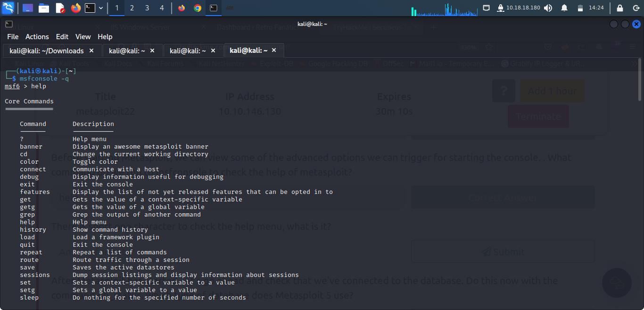Click the getg command row
This screenshot has width=644, height=310.
click(112, 207)
